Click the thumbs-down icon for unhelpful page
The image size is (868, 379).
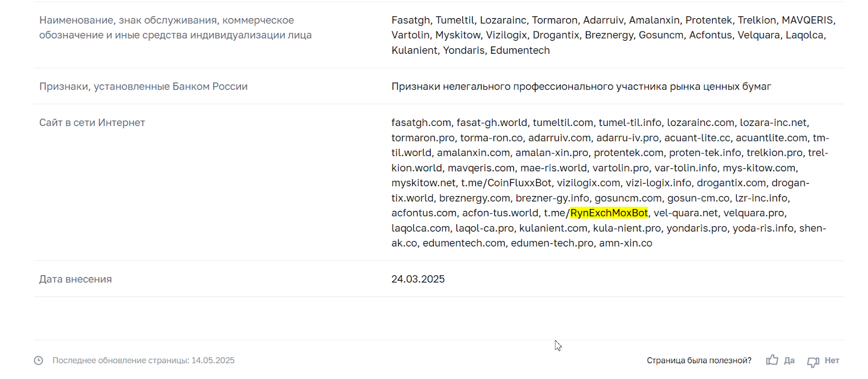pos(813,361)
